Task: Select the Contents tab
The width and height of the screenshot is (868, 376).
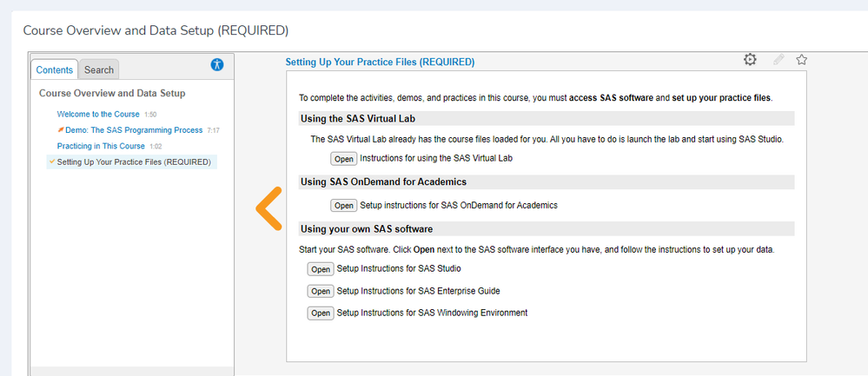Action: point(55,69)
